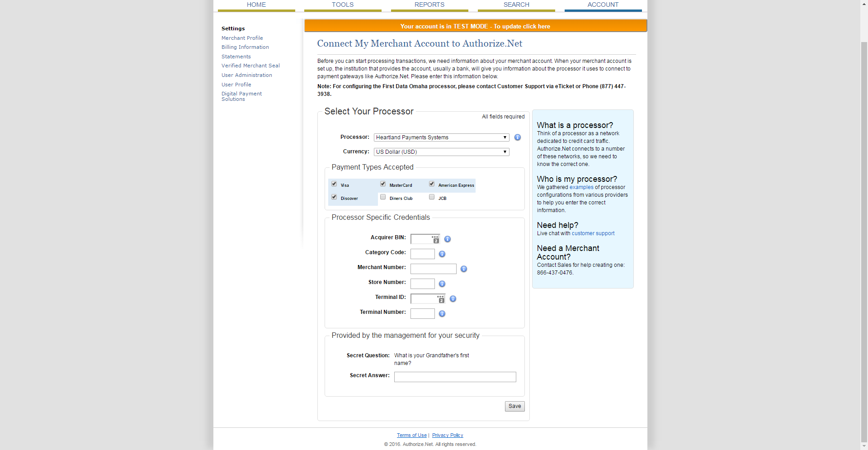868x450 pixels.
Task: Open the TOOLS tab
Action: point(343,5)
